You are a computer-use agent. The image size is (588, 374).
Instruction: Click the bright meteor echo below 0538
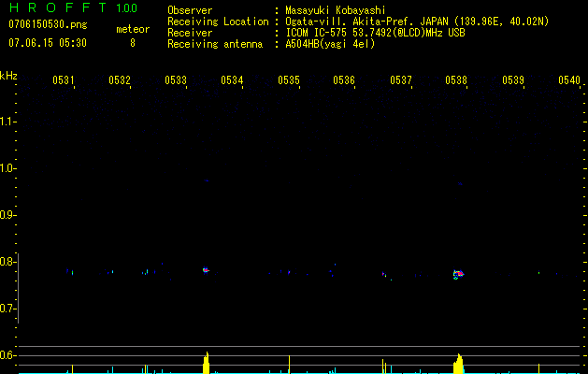[x=458, y=274]
